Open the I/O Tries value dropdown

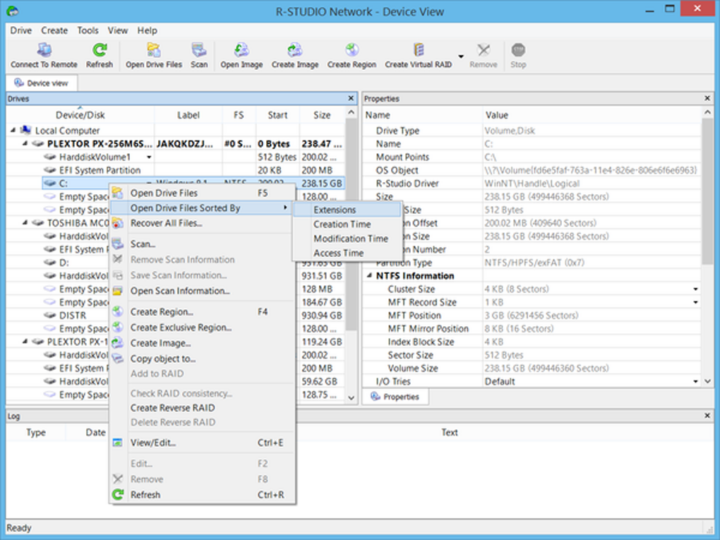click(695, 382)
